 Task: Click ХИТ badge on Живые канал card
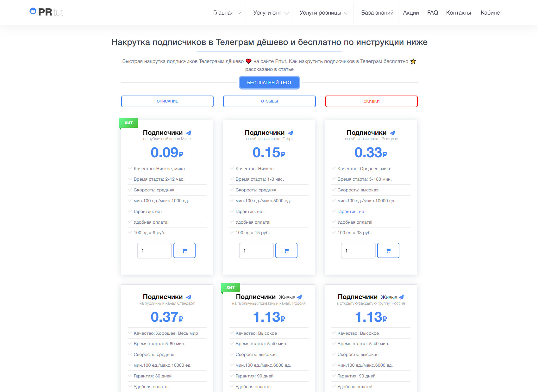231,287
